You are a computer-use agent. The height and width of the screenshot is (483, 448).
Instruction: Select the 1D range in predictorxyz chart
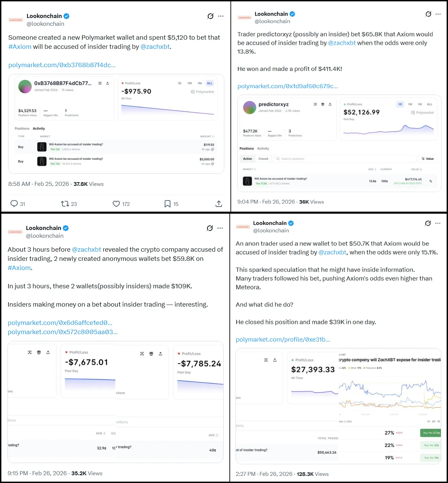pyautogui.click(x=400, y=104)
